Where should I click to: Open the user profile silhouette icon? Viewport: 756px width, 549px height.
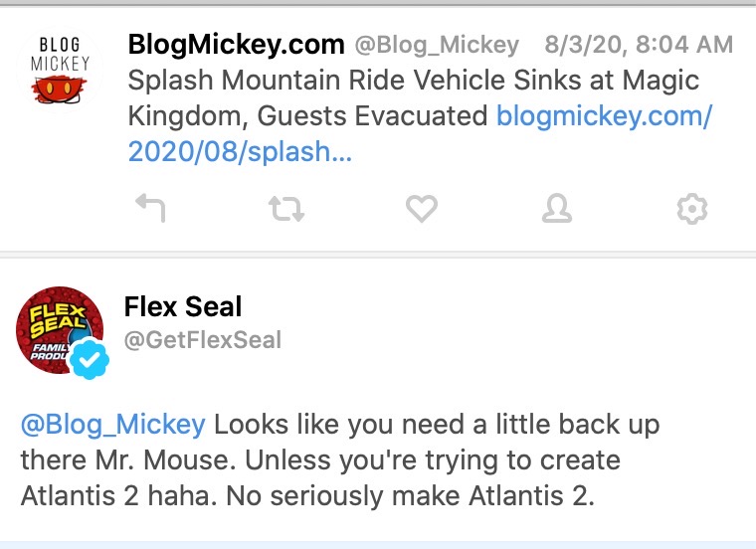pyautogui.click(x=557, y=208)
